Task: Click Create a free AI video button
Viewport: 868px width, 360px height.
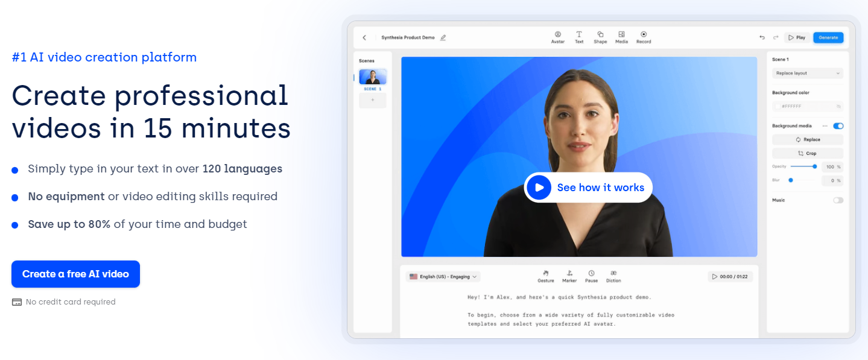Action: pyautogui.click(x=75, y=274)
